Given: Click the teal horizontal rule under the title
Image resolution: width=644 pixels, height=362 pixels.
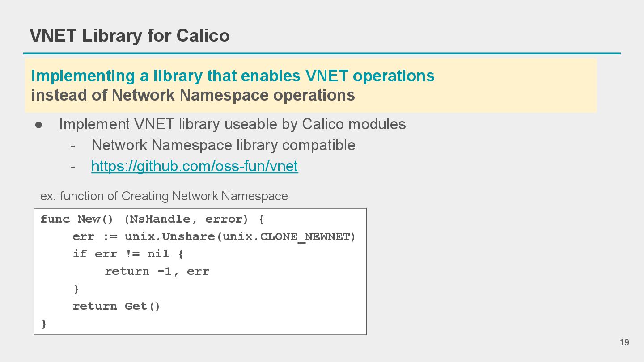Looking at the screenshot, I should point(322,53).
